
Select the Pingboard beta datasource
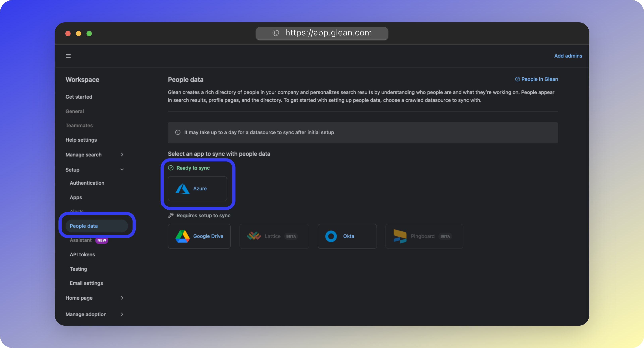pos(424,236)
